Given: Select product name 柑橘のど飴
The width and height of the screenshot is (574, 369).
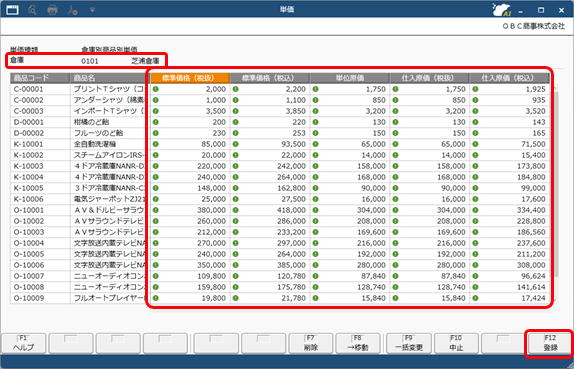Looking at the screenshot, I should click(x=92, y=122).
